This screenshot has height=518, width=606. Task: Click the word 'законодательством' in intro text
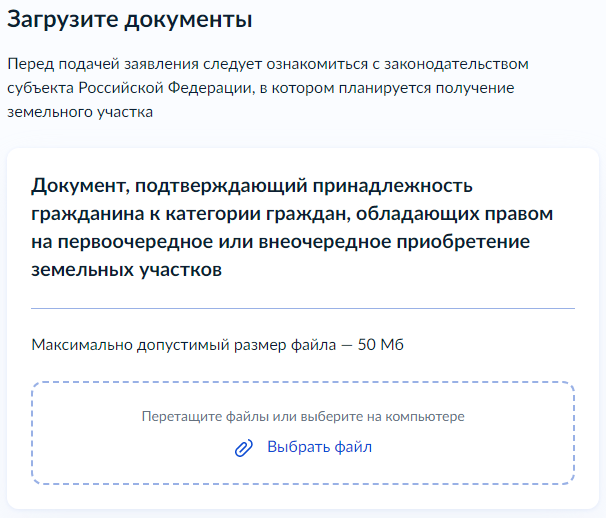click(x=456, y=64)
